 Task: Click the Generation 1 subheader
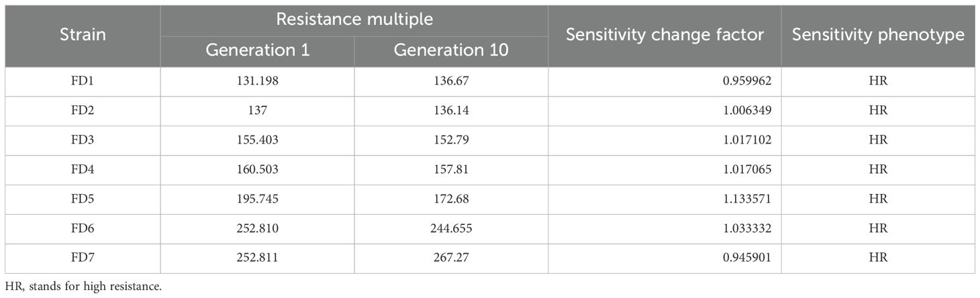[x=257, y=50]
